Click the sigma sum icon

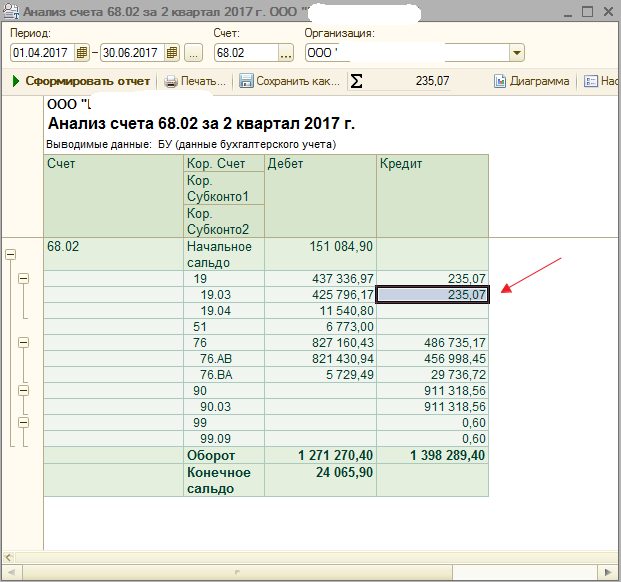(357, 81)
